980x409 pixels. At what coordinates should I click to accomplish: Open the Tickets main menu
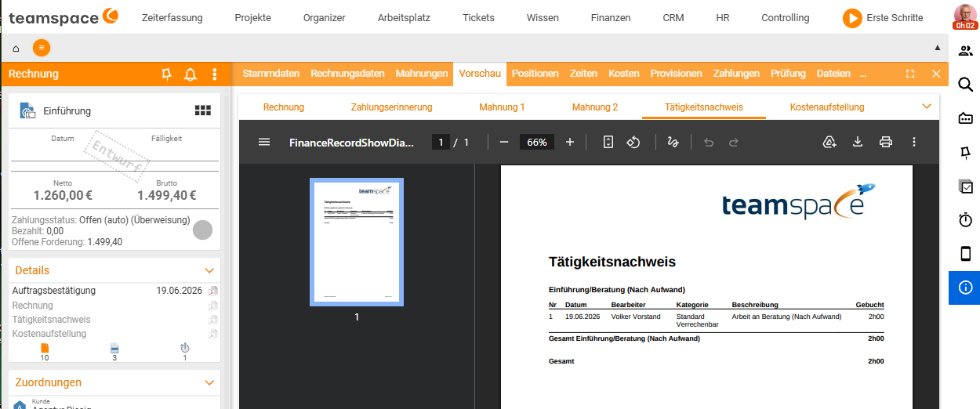478,17
